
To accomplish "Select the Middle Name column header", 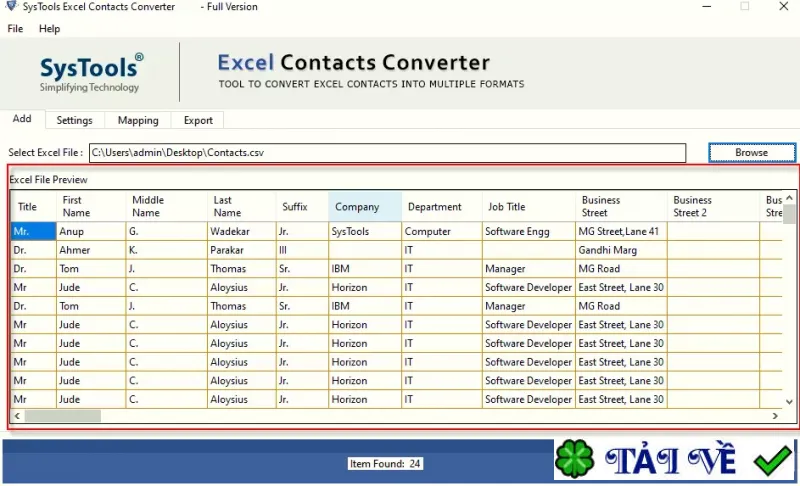I will tap(166, 207).
